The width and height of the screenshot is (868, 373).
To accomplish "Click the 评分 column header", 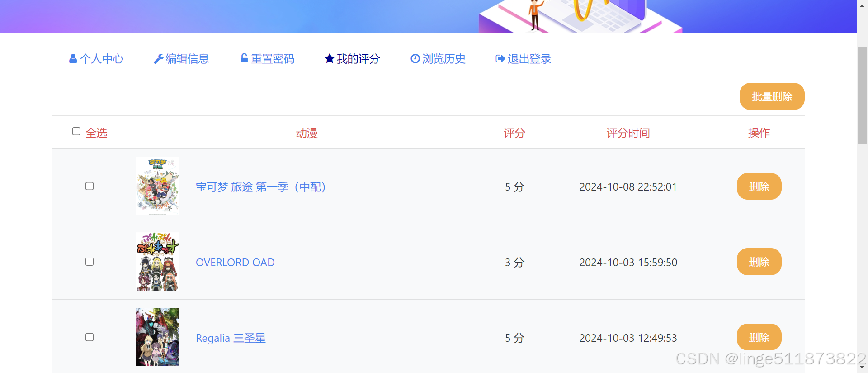I will click(x=514, y=133).
